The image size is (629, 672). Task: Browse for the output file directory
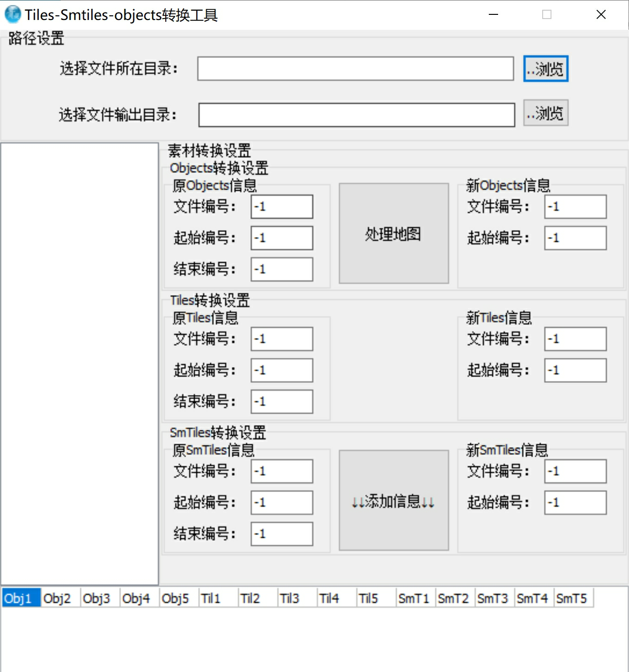pos(546,113)
